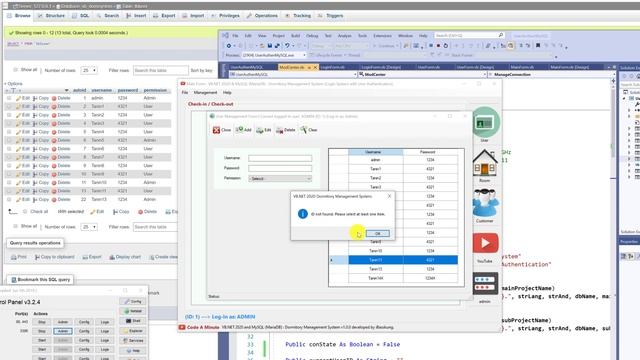
Task: Click the Stop debugging red square icon
Action: coord(438,46)
